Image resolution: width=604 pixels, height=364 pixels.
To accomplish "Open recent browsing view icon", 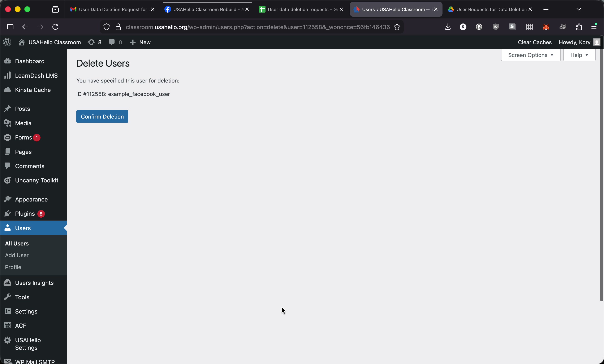I will (55, 10).
